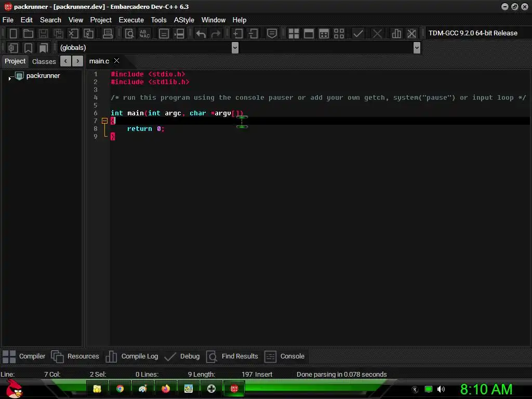Viewport: 532px width, 399px height.
Task: Open the Window menu
Action: click(214, 20)
